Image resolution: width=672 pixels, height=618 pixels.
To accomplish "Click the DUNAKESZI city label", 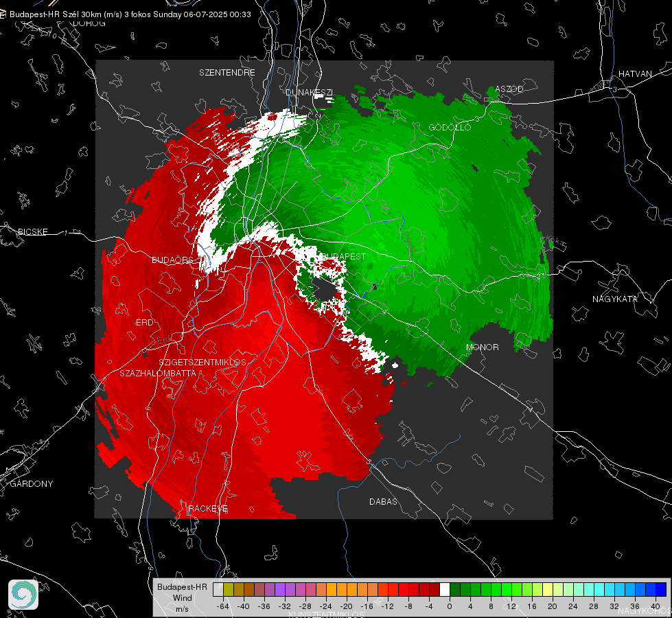I will (x=309, y=93).
